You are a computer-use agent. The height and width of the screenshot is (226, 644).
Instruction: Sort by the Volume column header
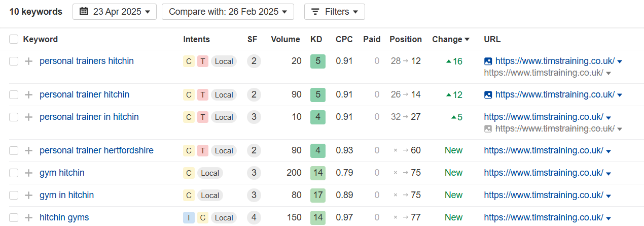pyautogui.click(x=286, y=39)
